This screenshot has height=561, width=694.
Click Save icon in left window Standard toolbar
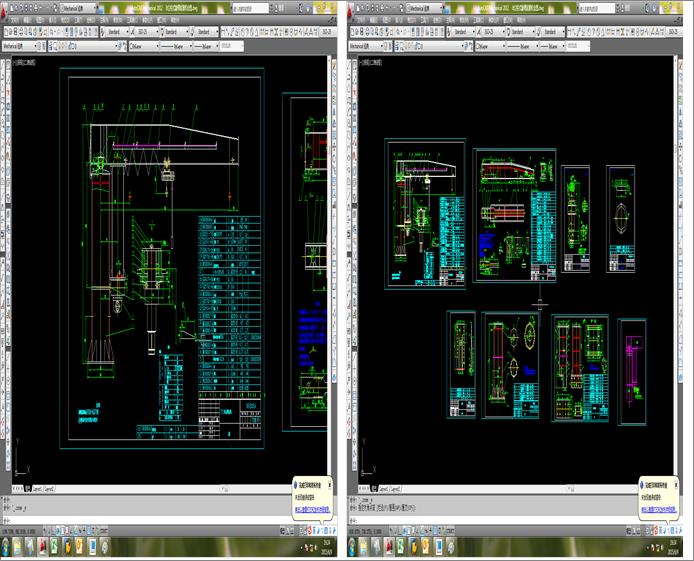point(15,32)
